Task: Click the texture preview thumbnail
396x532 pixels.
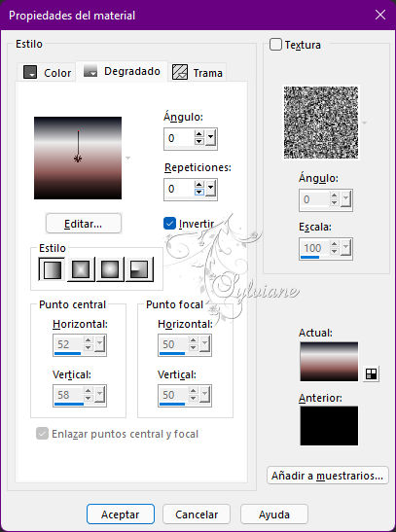Action: tap(321, 123)
